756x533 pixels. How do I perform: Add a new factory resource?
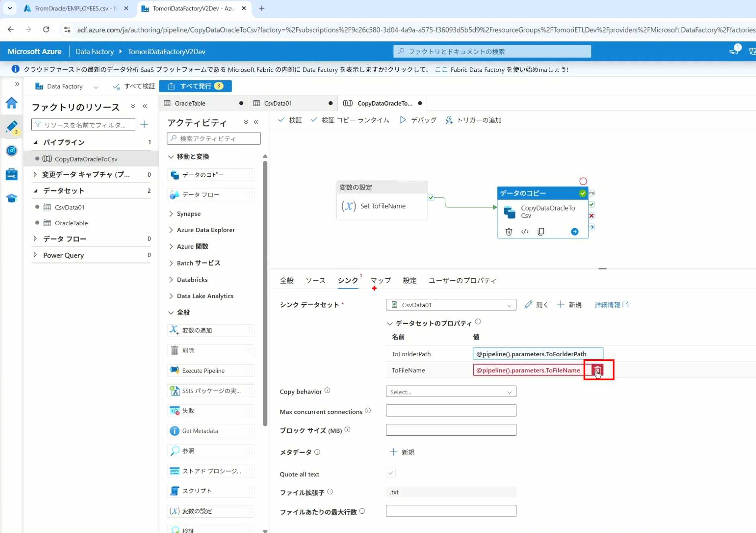point(144,125)
